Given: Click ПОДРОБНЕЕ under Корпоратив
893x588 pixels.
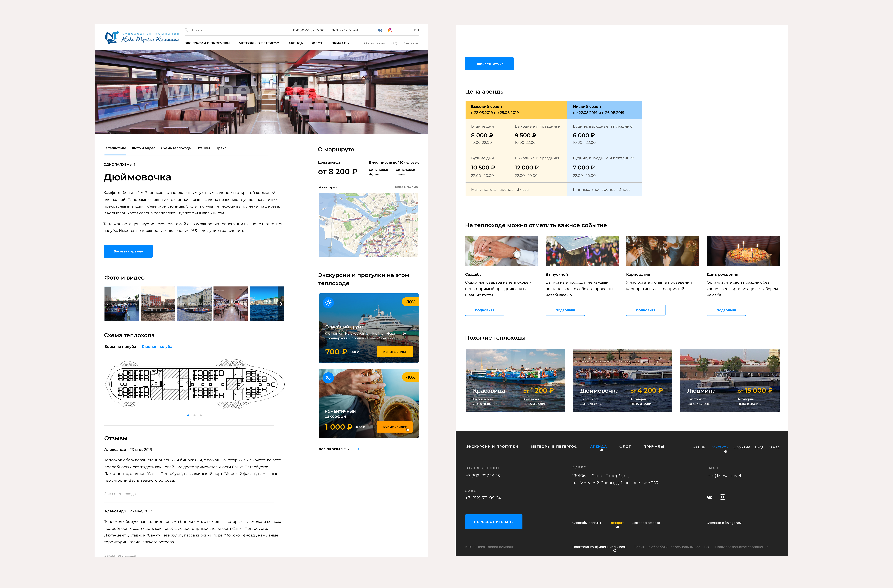Looking at the screenshot, I should (646, 310).
